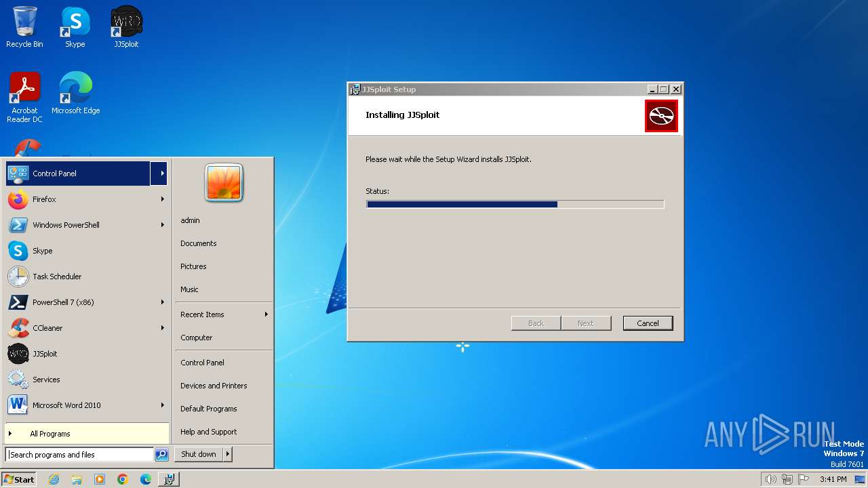Expand the CCleaner jump list arrow

(x=162, y=328)
